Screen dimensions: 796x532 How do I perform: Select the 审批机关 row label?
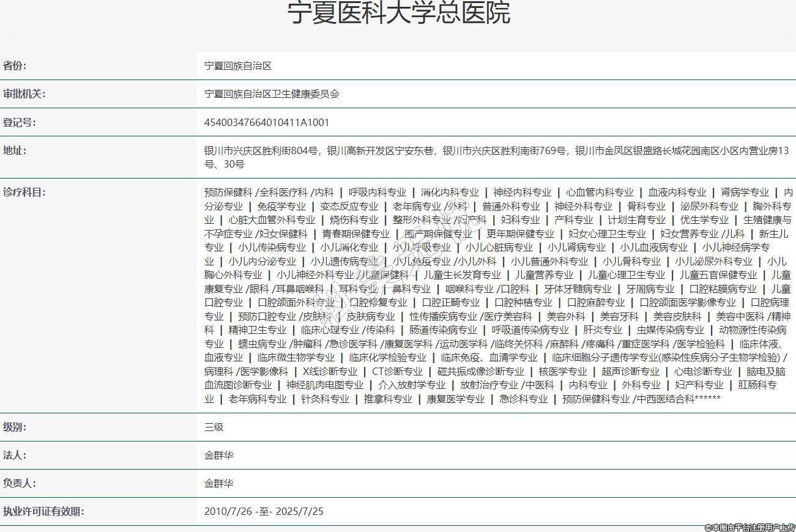click(x=24, y=94)
